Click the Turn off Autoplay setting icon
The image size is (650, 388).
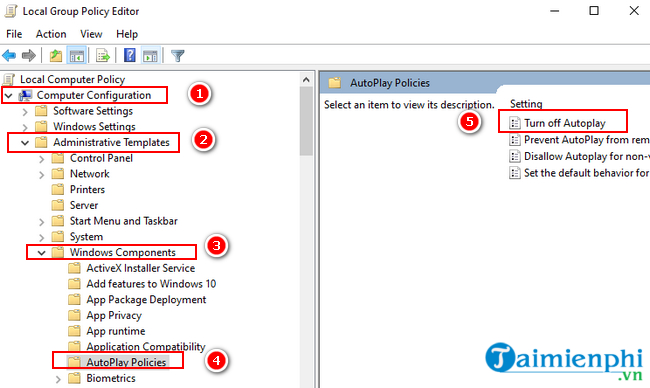tap(514, 123)
